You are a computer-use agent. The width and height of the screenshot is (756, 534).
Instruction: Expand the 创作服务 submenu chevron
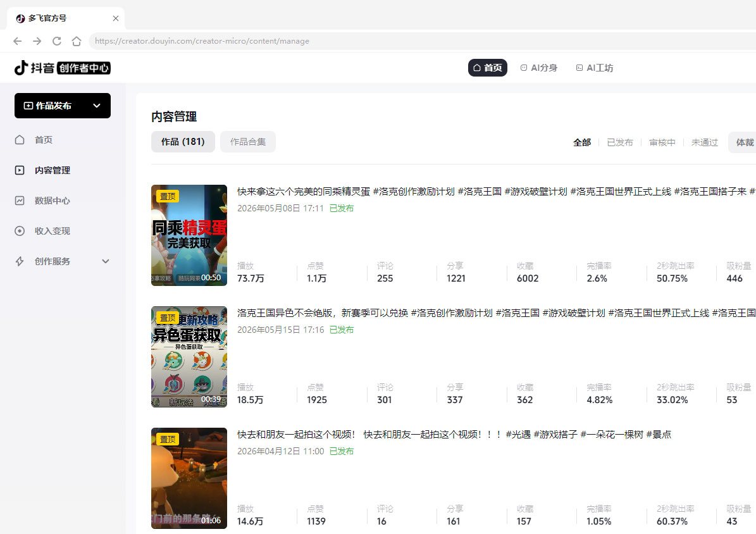coord(106,261)
